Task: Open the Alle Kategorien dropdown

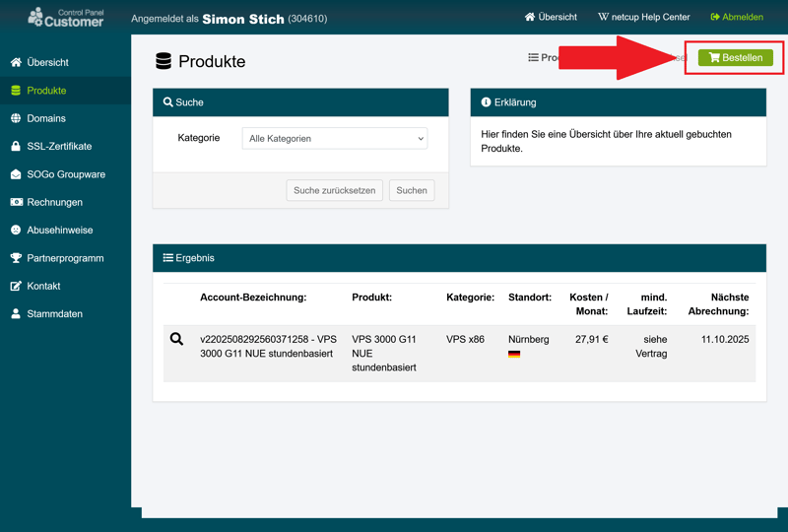Action: pyautogui.click(x=335, y=139)
